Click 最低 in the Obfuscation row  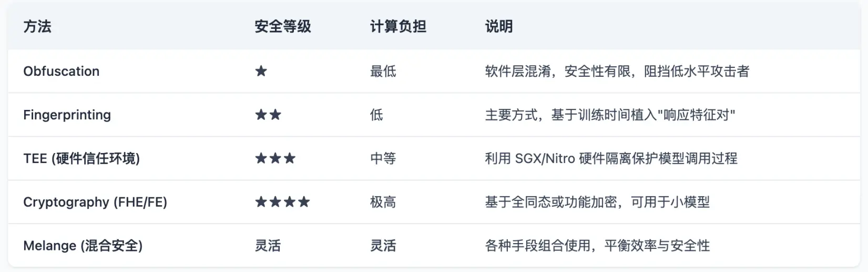[x=383, y=71]
